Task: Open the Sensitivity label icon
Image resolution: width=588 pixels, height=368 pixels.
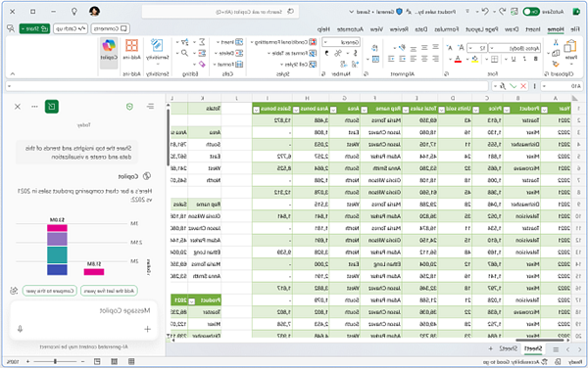Action: (157, 45)
